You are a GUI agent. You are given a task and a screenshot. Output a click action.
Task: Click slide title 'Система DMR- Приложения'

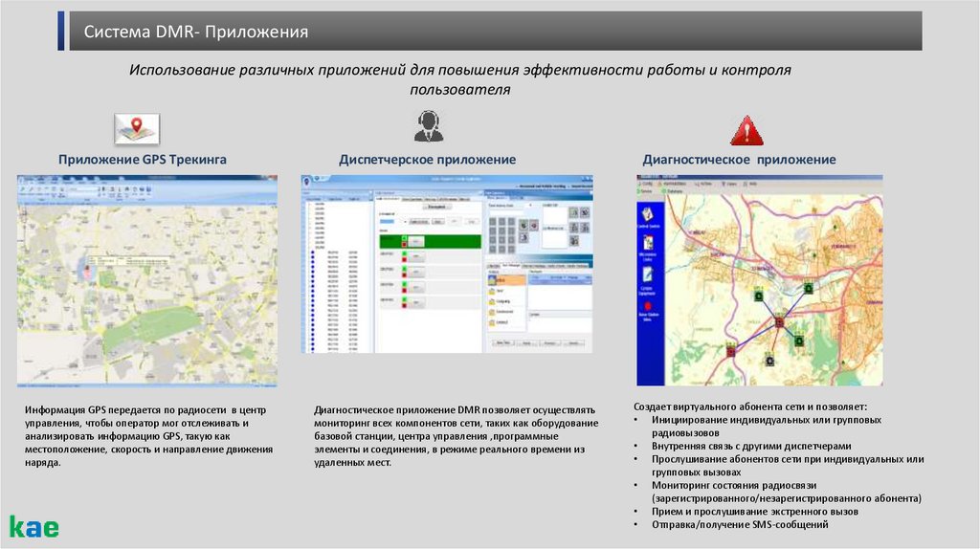click(195, 32)
